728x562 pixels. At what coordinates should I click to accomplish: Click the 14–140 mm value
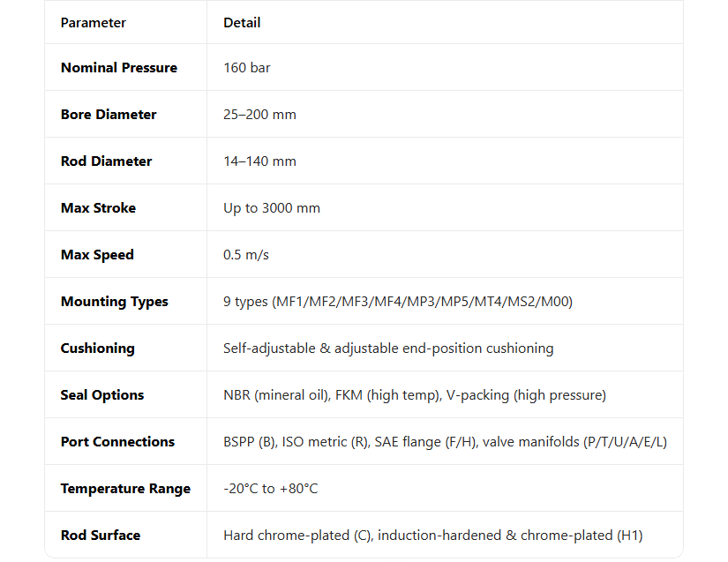pos(259,161)
